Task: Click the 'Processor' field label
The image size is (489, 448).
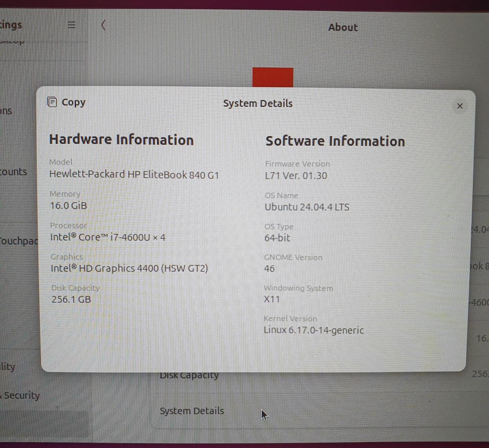Action: tap(68, 226)
